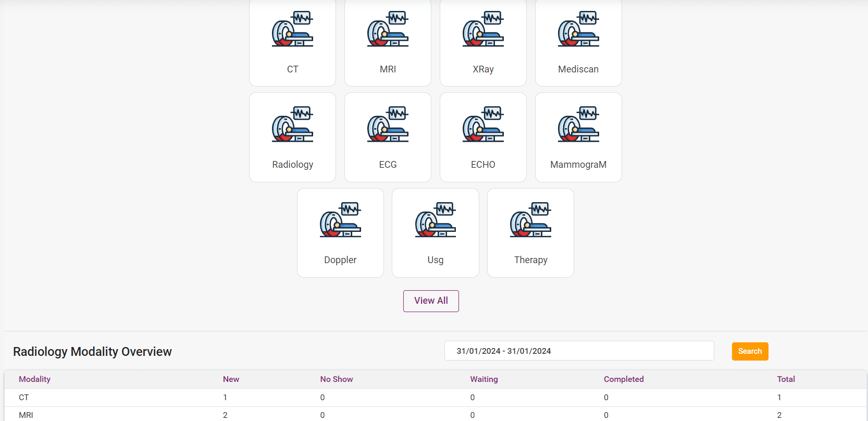Screen dimensions: 868x421
Task: Open the Therapy modality icon
Action: [530, 220]
